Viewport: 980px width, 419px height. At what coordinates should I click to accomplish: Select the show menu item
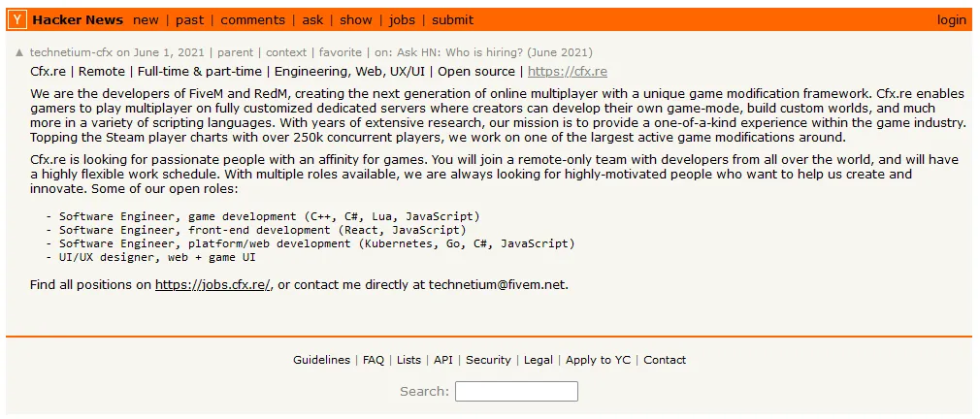(x=356, y=20)
